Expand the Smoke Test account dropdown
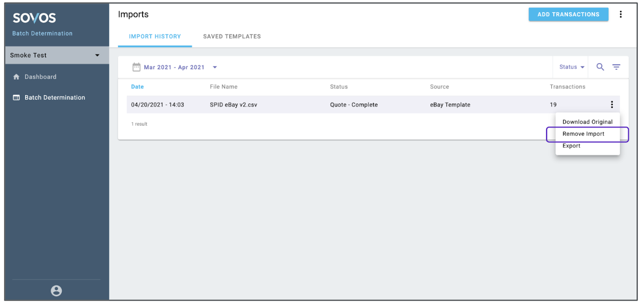 pos(97,55)
